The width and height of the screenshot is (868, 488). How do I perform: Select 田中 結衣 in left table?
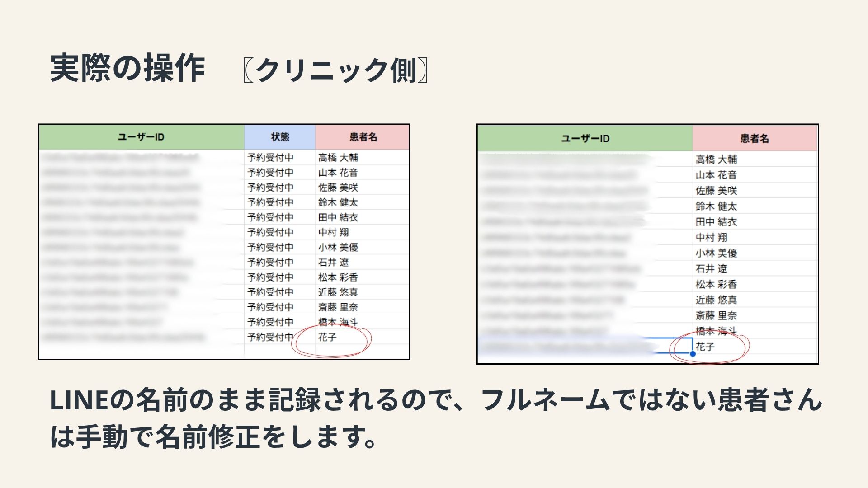(338, 217)
